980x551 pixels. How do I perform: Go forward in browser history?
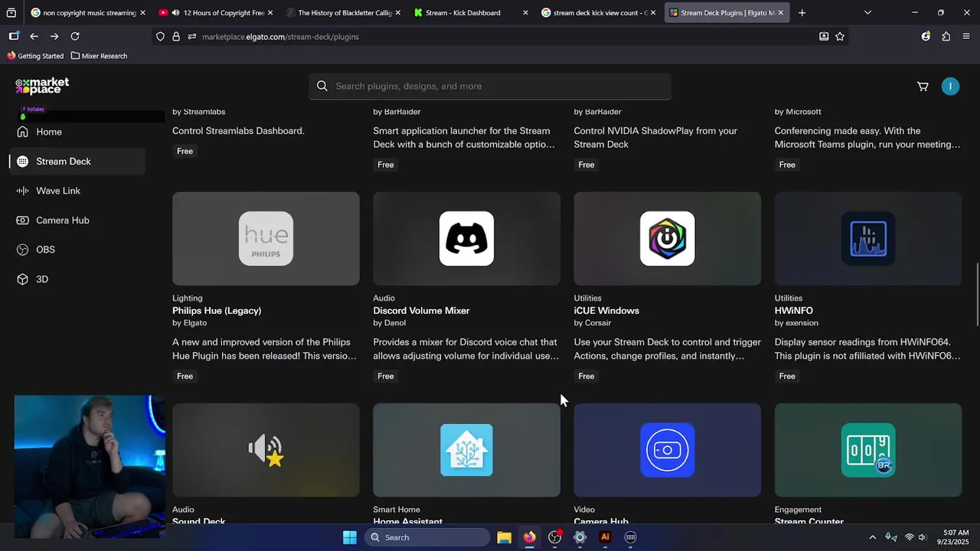54,36
